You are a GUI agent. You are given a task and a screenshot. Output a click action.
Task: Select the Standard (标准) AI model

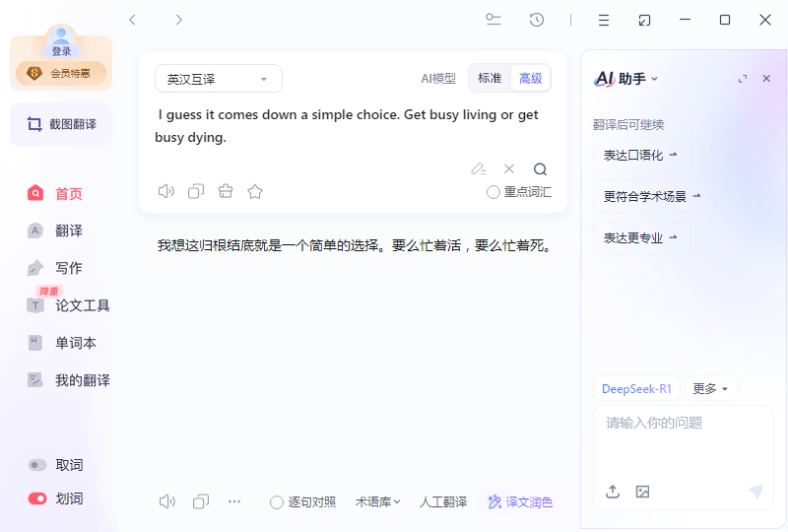490,79
